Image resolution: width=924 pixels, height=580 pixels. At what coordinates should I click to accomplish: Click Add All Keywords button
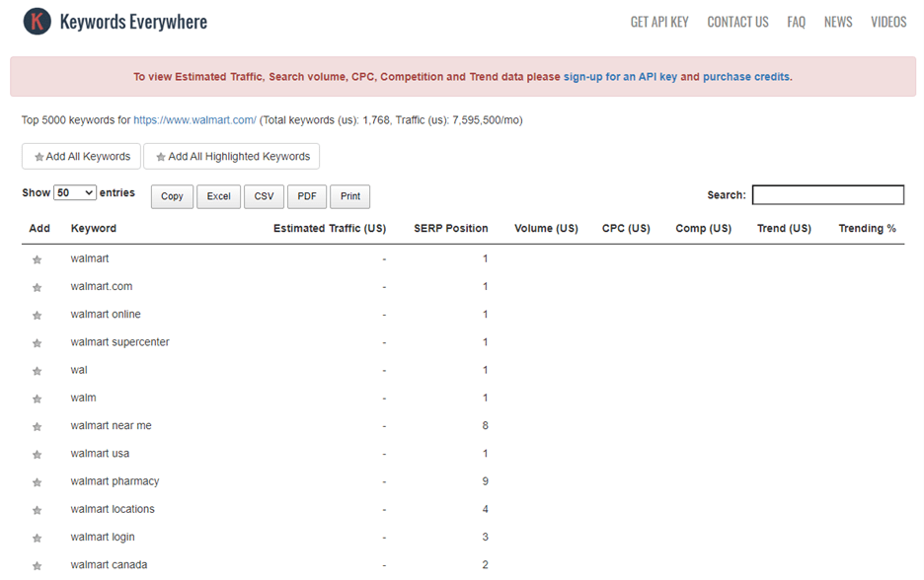(81, 156)
